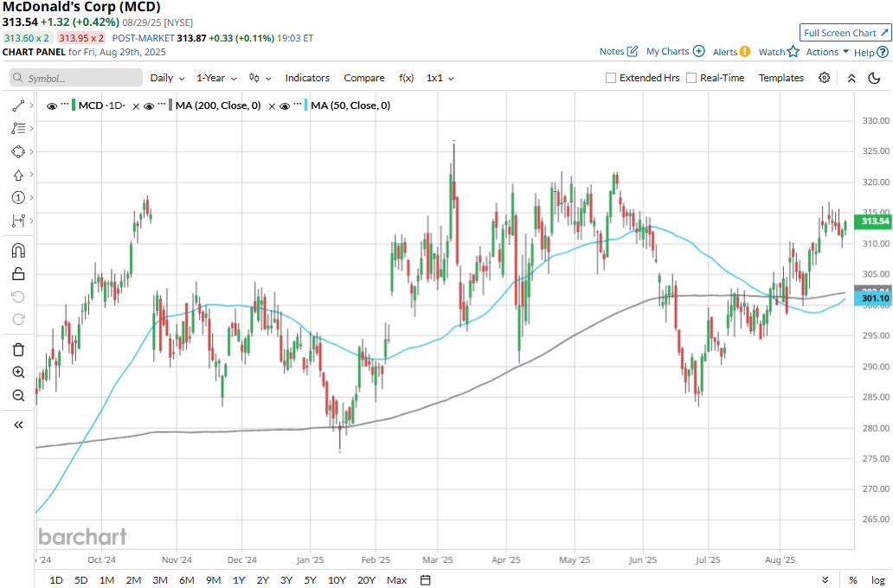Open MA (200, Close, 0) options dots
893x588 pixels.
(162, 105)
